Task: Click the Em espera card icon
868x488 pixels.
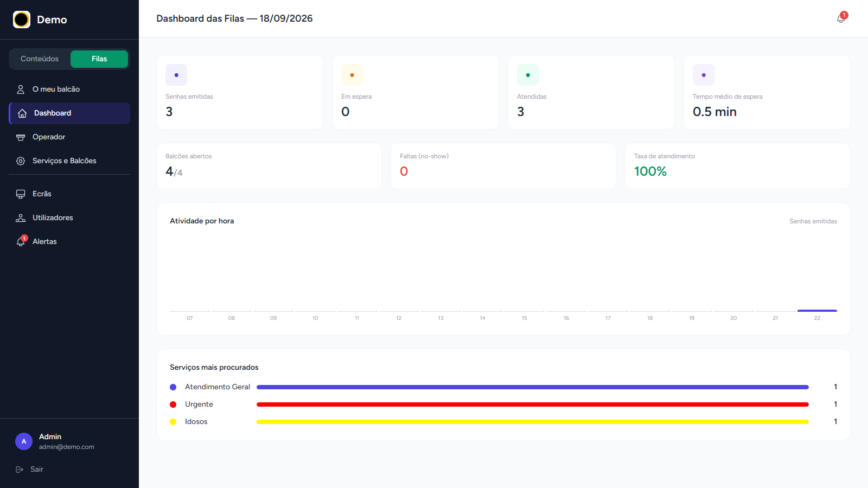Action: pos(352,75)
